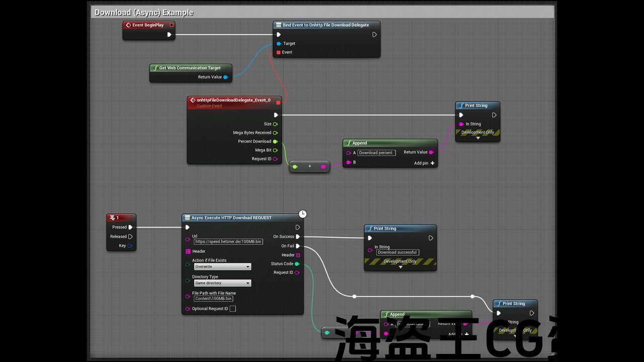Click the File Path with File Name field
Screen dimensions: 644x362
pos(214,299)
